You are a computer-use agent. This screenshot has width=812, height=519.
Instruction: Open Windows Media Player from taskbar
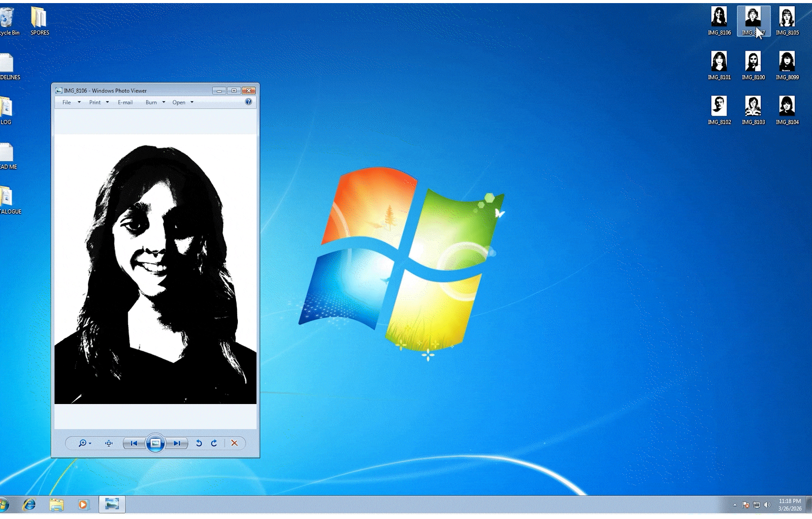83,504
